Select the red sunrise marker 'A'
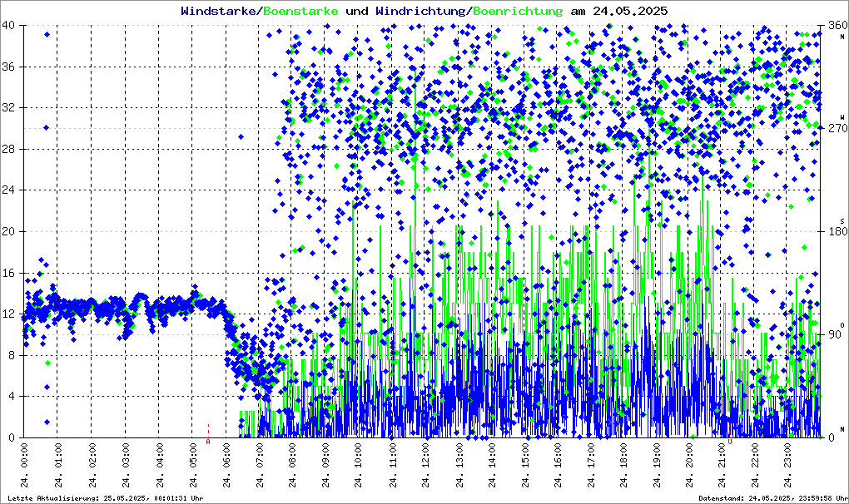849x504 pixels. pos(208,442)
